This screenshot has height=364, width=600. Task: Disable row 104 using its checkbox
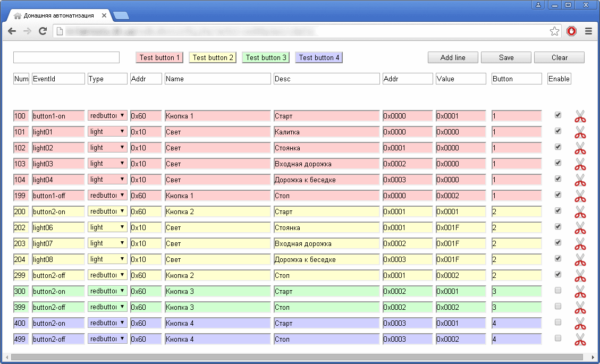click(558, 179)
